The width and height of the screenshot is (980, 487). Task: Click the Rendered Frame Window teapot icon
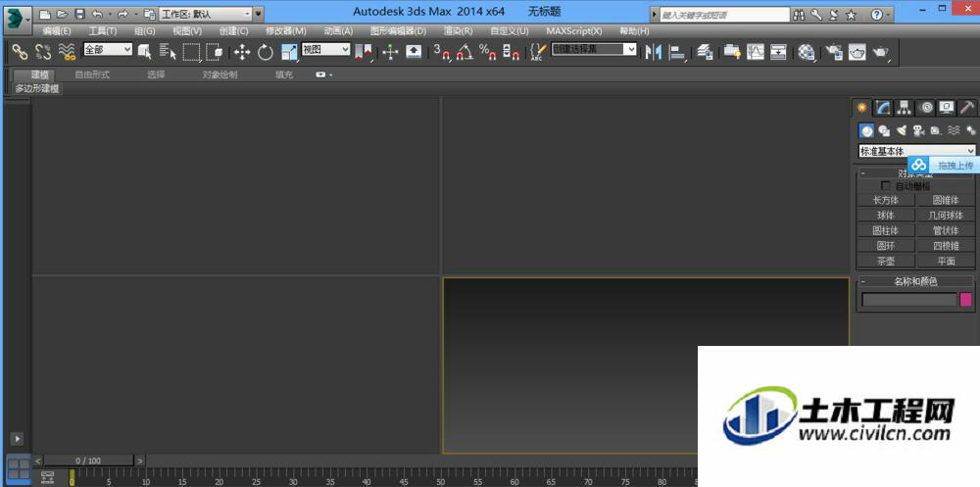point(857,53)
